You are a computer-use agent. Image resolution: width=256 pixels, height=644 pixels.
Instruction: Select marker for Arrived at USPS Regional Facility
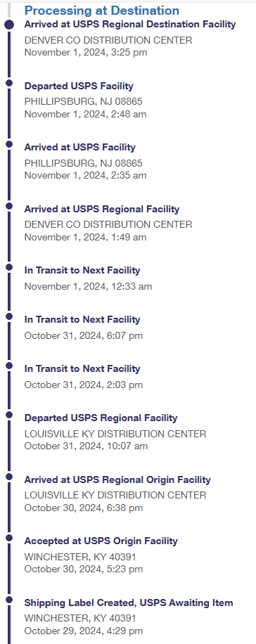[9, 206]
